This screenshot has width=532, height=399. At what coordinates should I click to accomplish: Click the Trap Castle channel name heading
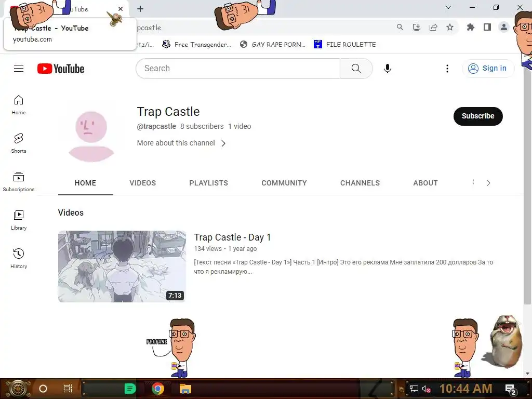point(168,112)
